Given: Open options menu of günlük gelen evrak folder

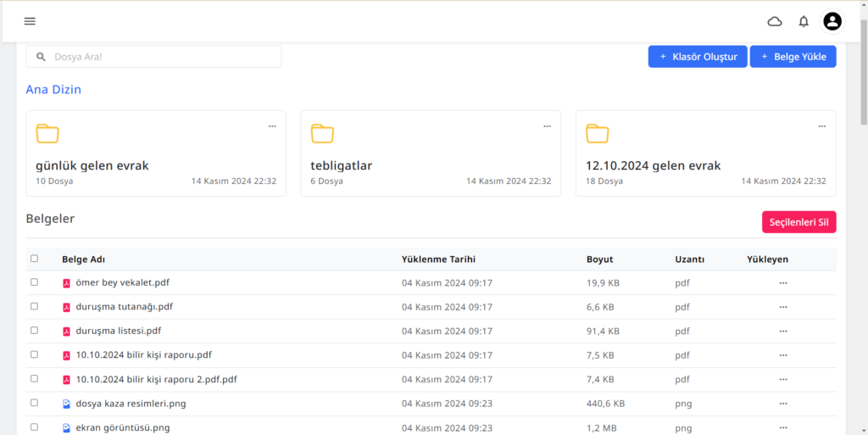Looking at the screenshot, I should point(272,126).
